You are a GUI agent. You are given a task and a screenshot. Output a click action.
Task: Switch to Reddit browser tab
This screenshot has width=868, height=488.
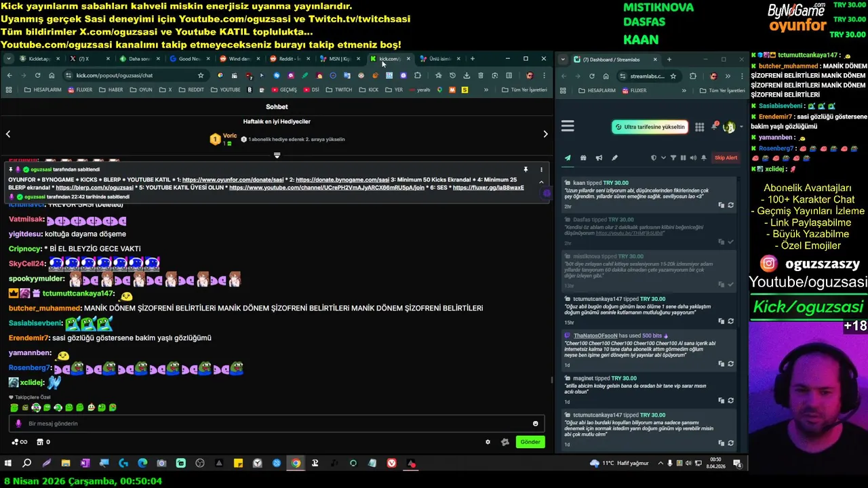click(x=289, y=59)
